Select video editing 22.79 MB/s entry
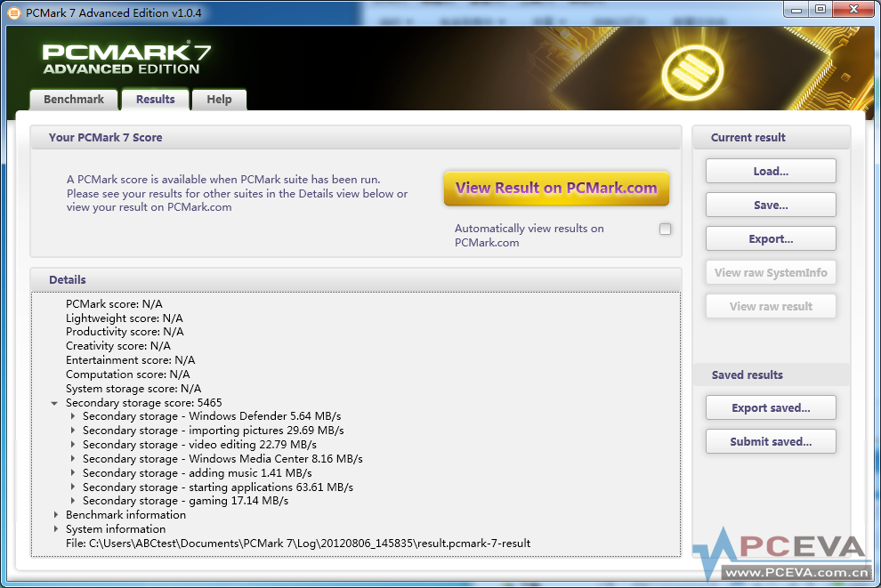The image size is (881, 588). click(199, 444)
